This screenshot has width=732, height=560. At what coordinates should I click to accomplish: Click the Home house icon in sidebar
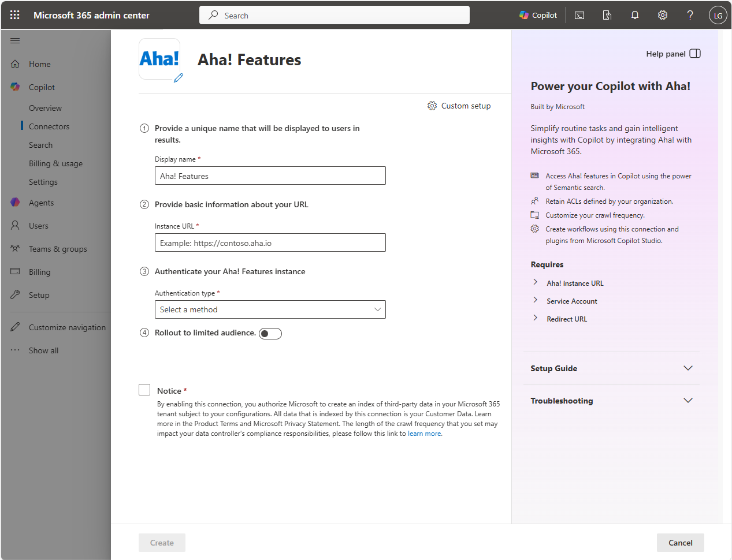pos(15,64)
